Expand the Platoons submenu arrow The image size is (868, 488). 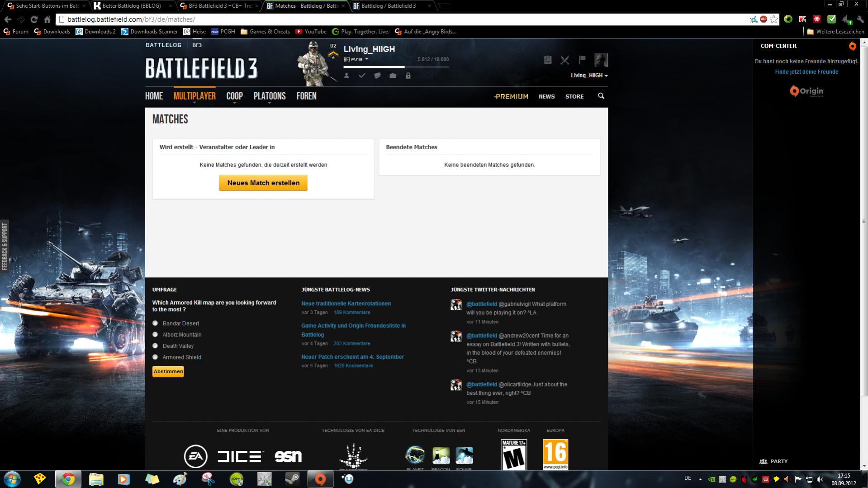click(x=269, y=103)
